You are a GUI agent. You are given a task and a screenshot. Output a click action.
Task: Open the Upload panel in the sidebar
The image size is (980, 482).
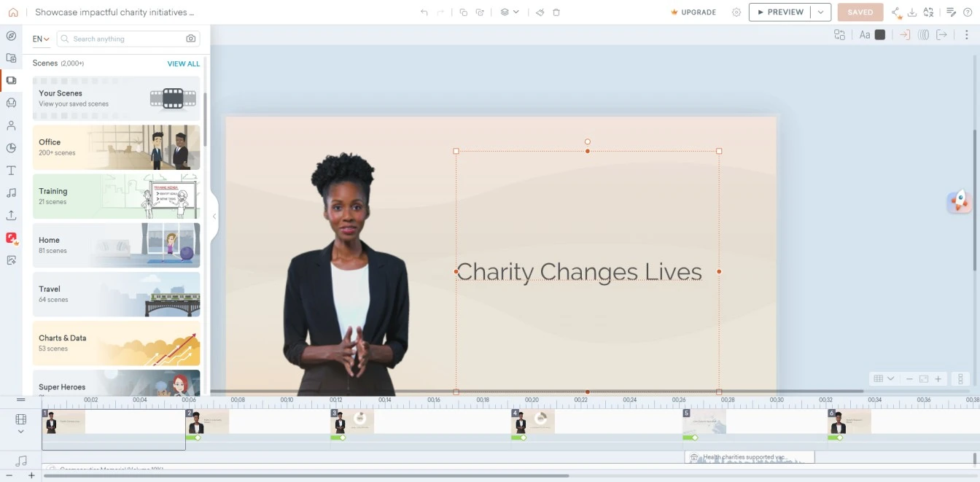point(11,215)
